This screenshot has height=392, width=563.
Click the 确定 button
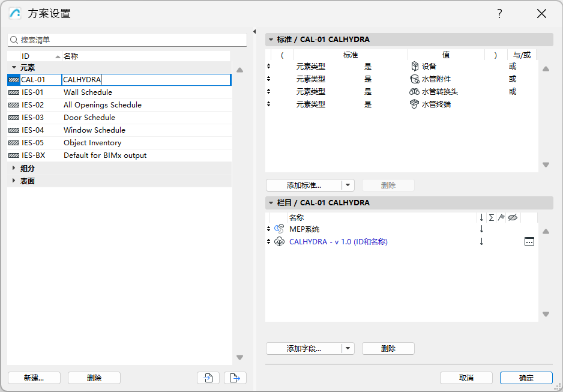(x=526, y=378)
